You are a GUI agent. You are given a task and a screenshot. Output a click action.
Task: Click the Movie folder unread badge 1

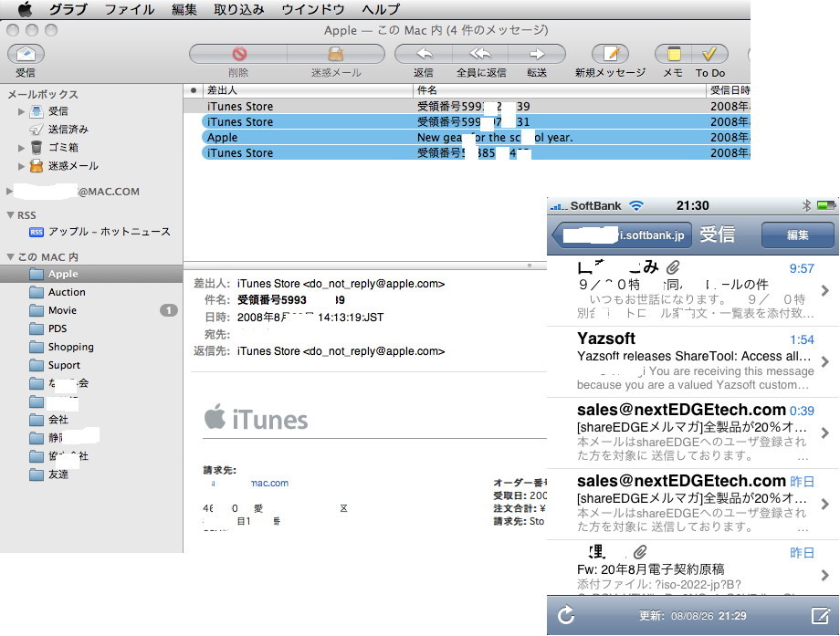click(169, 310)
